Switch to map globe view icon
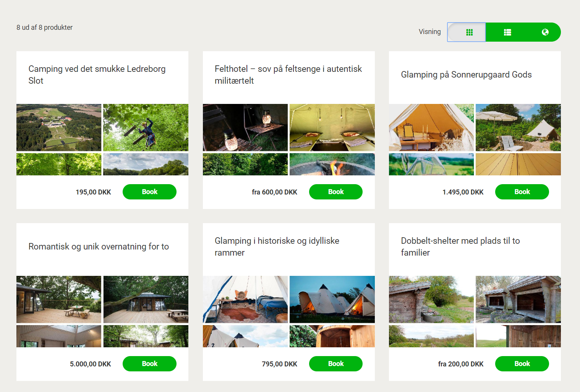This screenshot has height=392, width=580. 545,32
